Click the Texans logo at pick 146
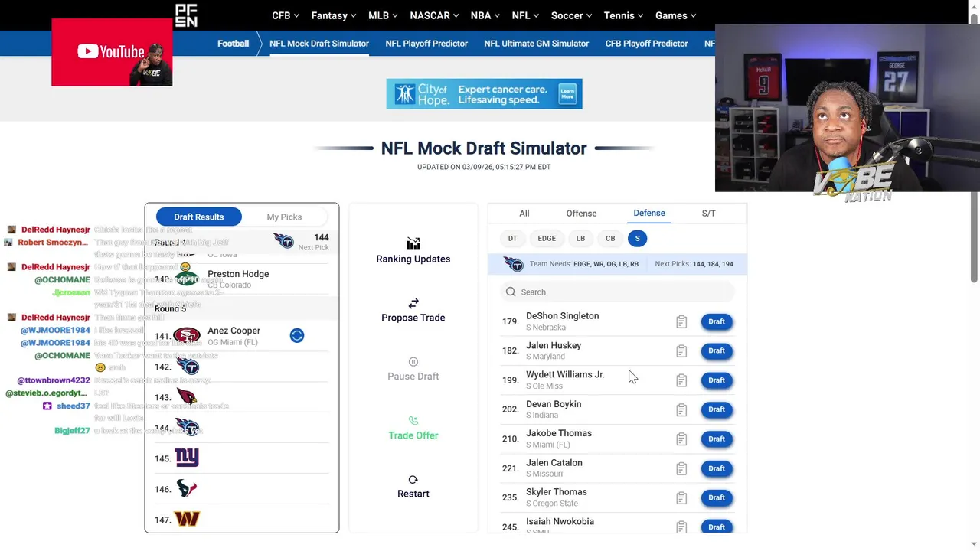980x551 pixels. click(187, 488)
